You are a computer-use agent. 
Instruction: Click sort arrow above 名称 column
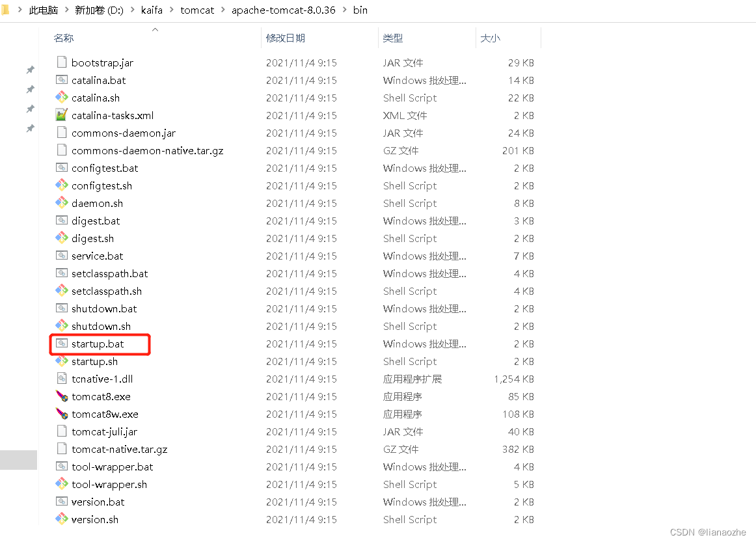155,30
